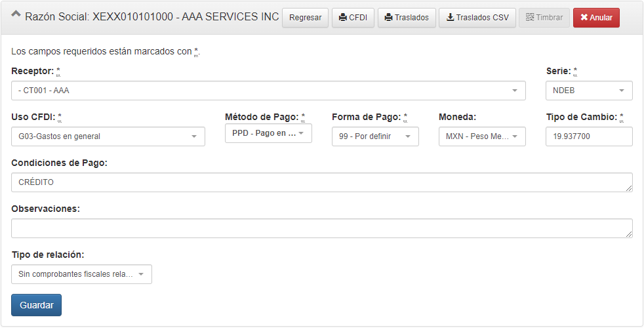Open Forma de Pago dropdown
Screen dimensions: 644x328
375,136
